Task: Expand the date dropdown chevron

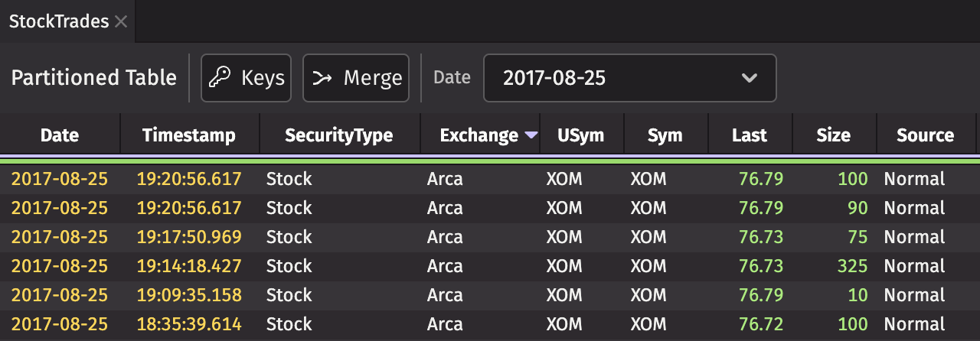Action: (x=750, y=77)
